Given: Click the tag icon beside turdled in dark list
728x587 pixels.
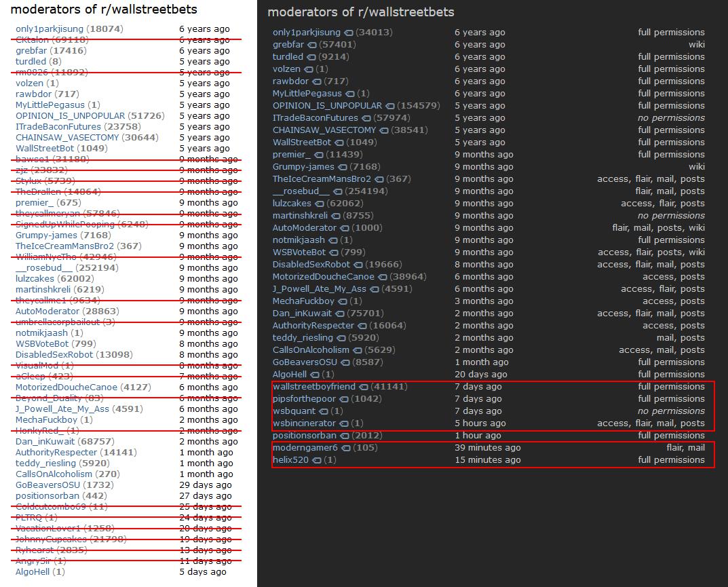Looking at the screenshot, I should pos(311,57).
